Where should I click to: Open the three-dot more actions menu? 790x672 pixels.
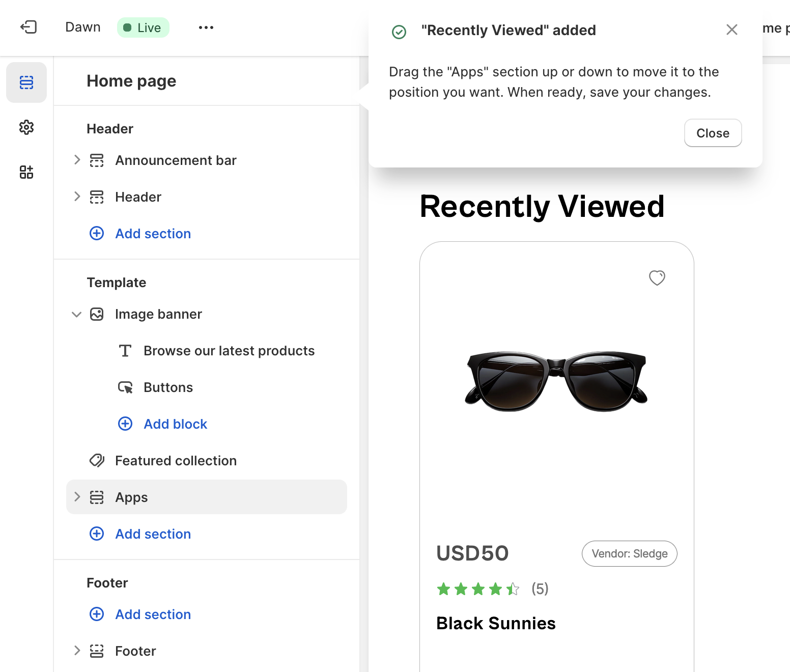point(206,27)
